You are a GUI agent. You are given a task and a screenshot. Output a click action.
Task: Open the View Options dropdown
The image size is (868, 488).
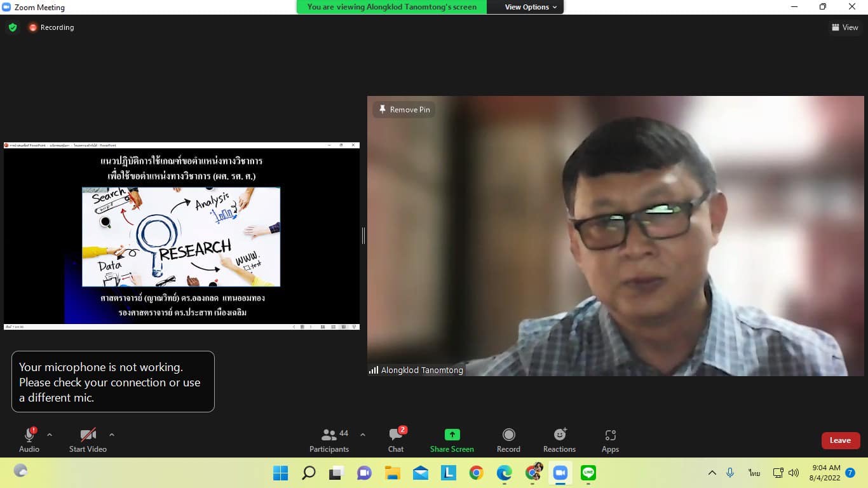point(531,7)
